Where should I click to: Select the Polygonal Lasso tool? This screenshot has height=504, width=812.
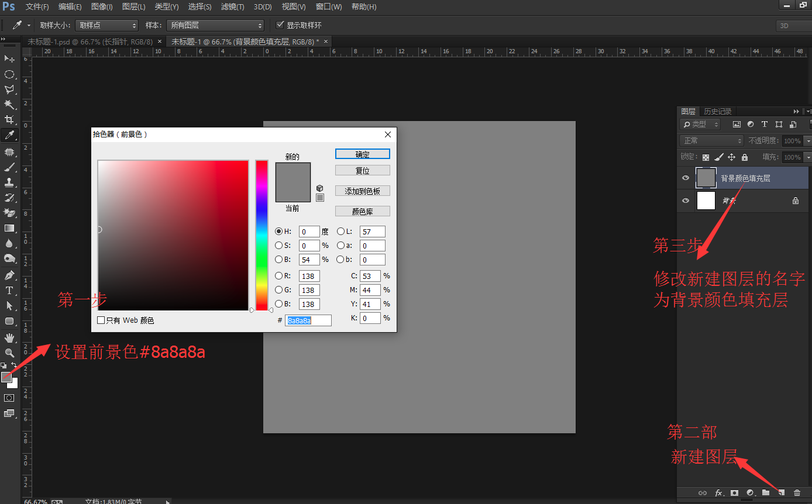pyautogui.click(x=9, y=89)
